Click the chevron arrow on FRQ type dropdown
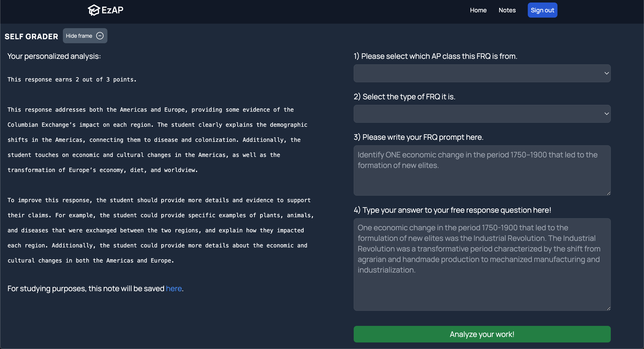This screenshot has height=349, width=644. [607, 114]
